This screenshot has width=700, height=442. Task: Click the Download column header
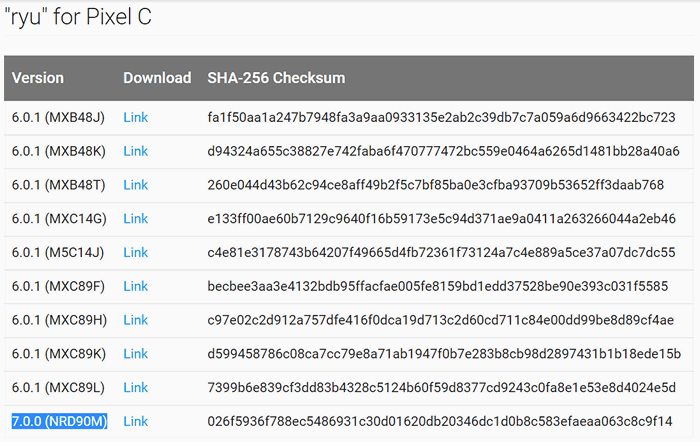click(157, 78)
